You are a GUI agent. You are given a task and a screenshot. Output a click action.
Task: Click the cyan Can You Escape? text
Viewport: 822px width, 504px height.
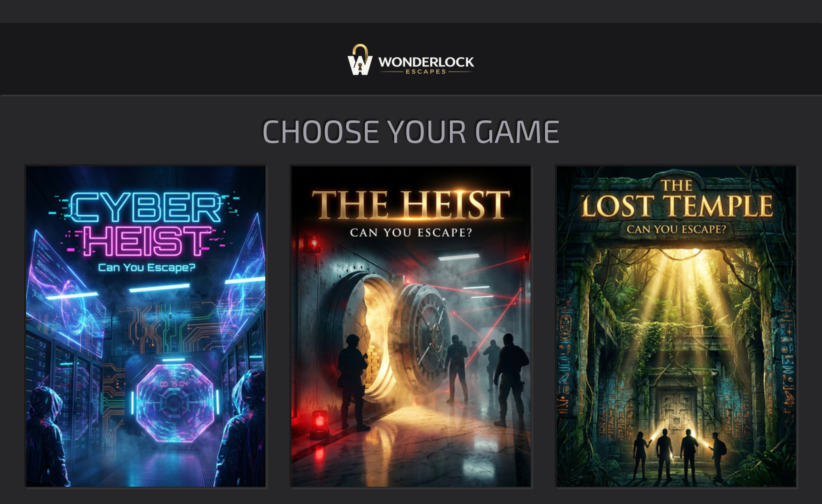[146, 268]
